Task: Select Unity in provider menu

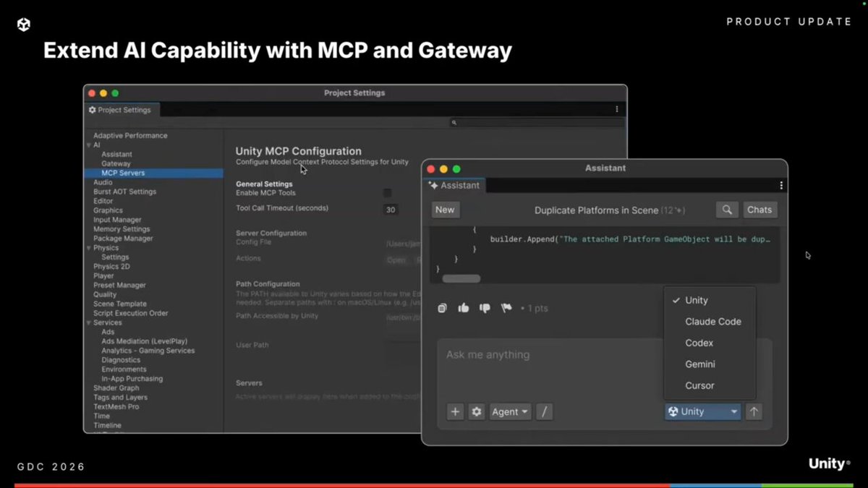Action: [710, 300]
